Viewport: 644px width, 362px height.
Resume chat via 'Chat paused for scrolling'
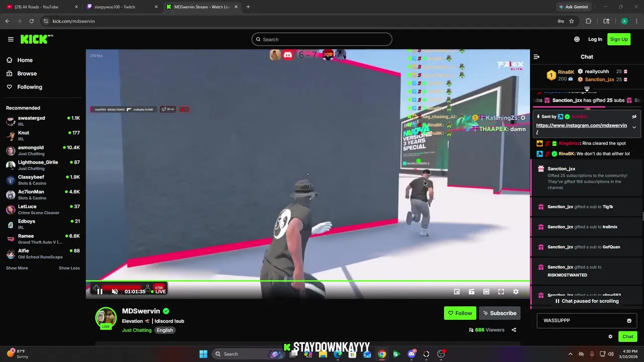[587, 301]
